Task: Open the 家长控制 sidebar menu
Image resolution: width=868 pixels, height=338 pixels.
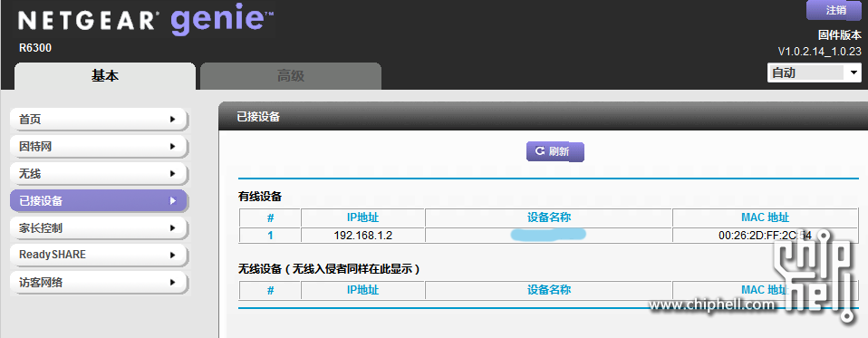Action: (x=99, y=228)
